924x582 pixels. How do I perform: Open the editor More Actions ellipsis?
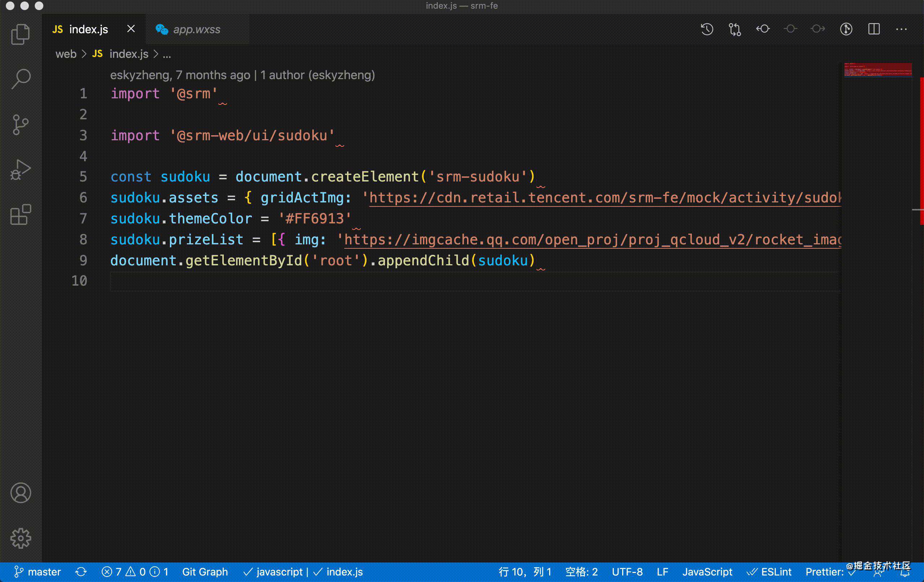click(x=901, y=29)
